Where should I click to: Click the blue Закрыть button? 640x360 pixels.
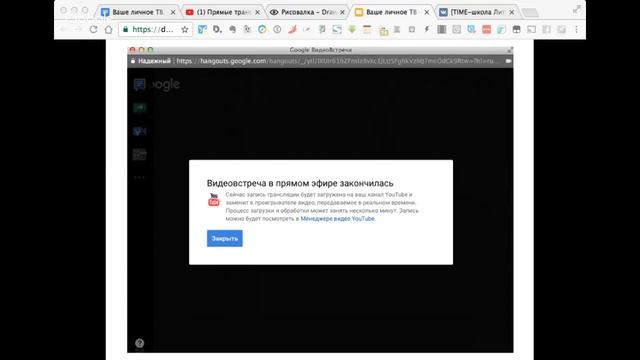pyautogui.click(x=224, y=238)
